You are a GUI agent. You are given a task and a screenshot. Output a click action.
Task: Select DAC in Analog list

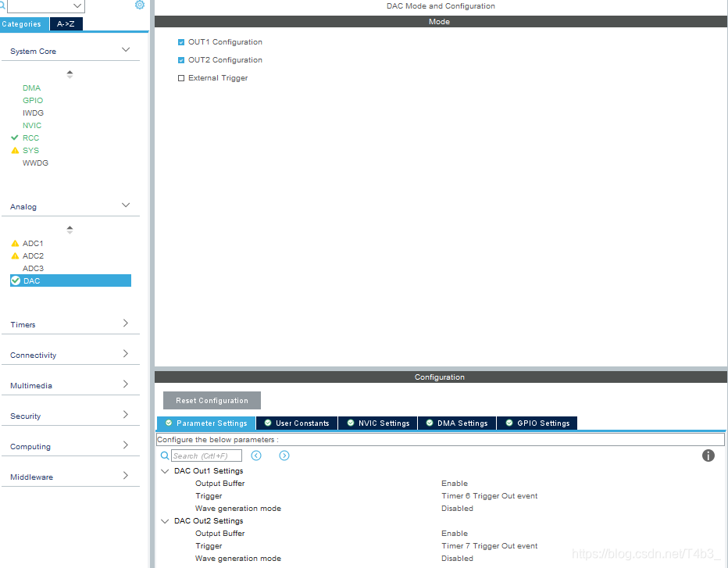[x=70, y=280]
